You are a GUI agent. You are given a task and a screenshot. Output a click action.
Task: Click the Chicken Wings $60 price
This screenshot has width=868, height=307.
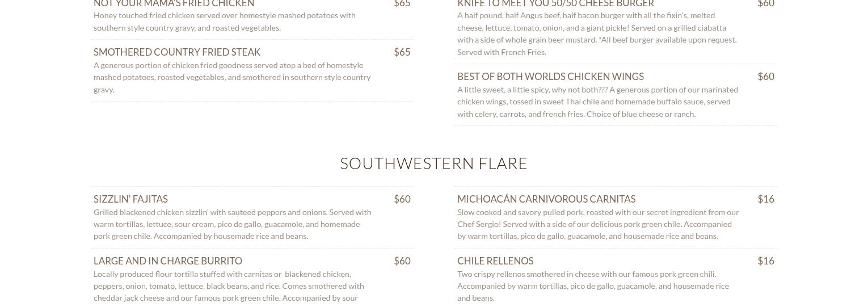tap(765, 77)
